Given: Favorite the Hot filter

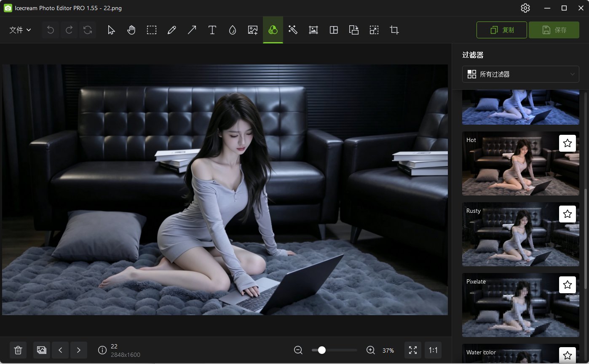Looking at the screenshot, I should point(568,143).
